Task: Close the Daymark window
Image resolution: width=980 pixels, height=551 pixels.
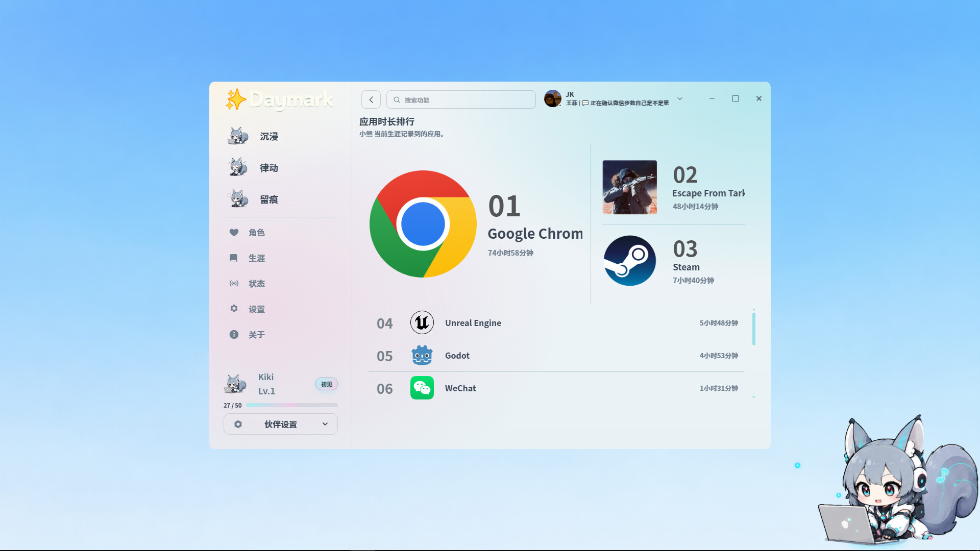Action: (759, 98)
